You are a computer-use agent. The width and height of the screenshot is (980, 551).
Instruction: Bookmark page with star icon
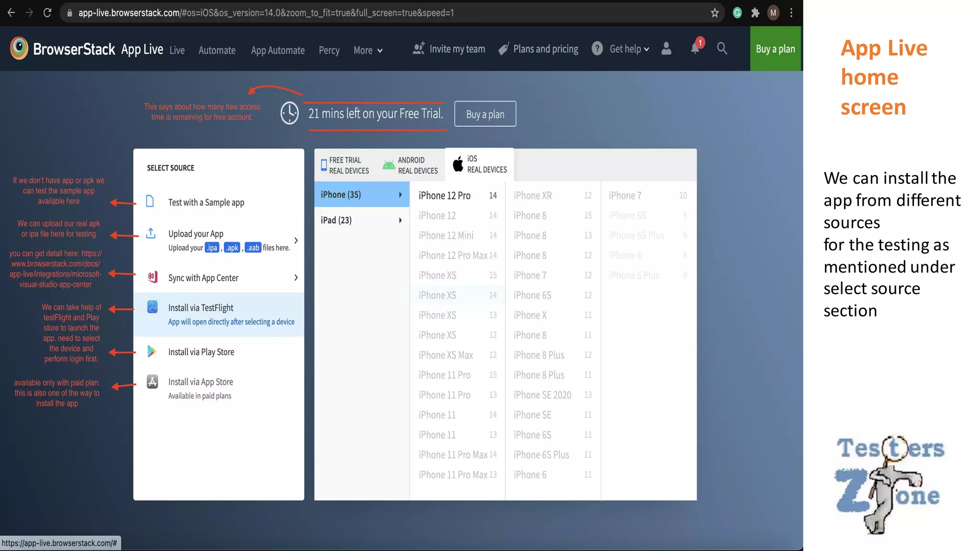(x=715, y=13)
